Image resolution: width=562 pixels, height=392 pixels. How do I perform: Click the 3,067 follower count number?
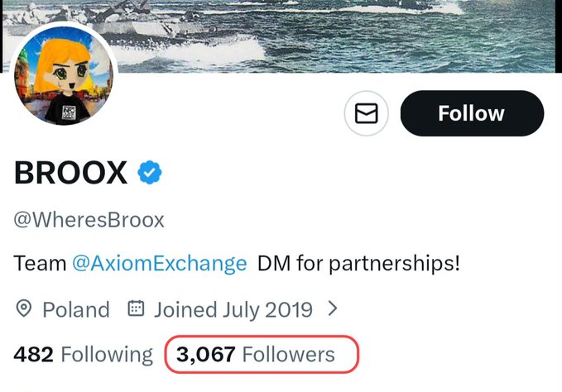coord(205,355)
